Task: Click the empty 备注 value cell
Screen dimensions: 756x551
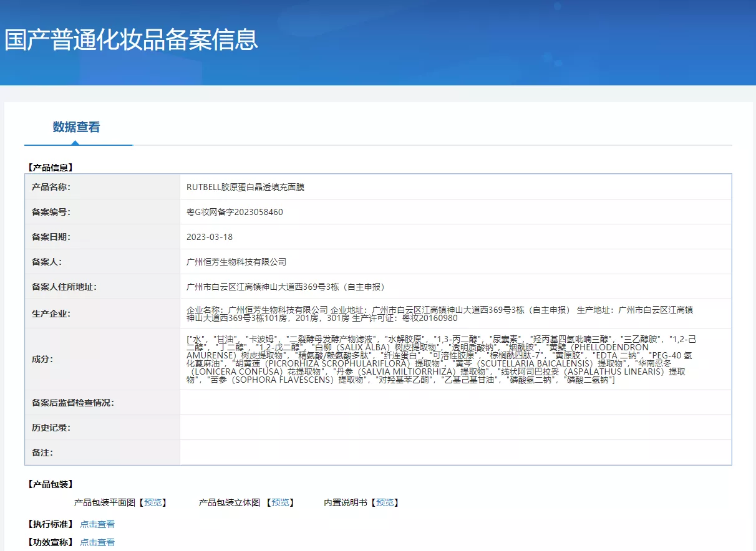Action: [x=455, y=453]
